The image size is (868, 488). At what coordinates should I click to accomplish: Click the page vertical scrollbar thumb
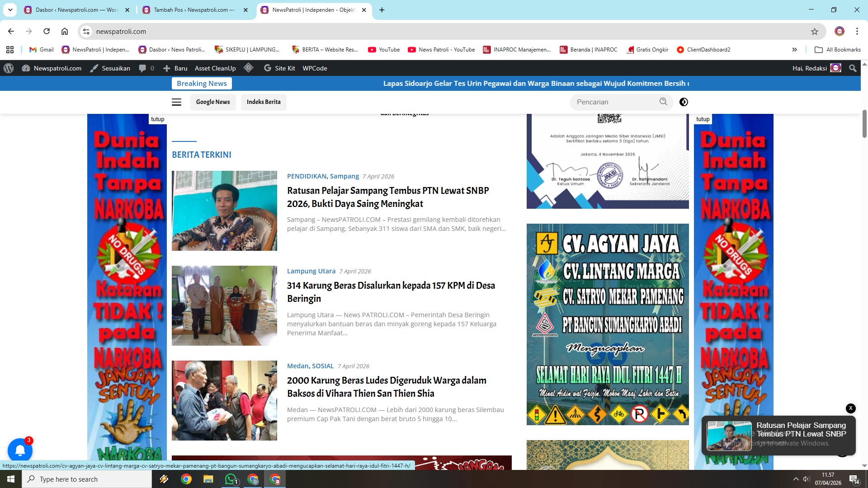tap(864, 123)
